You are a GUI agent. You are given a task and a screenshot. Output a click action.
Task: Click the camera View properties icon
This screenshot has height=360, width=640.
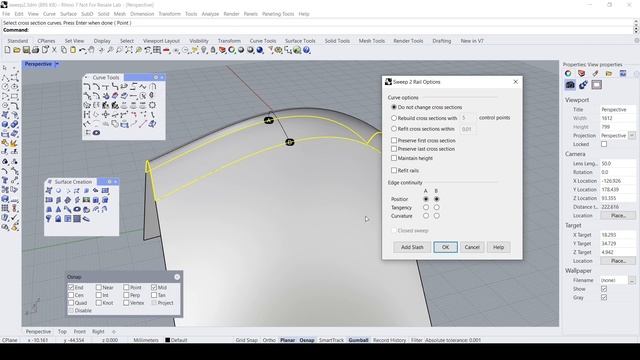tap(570, 85)
